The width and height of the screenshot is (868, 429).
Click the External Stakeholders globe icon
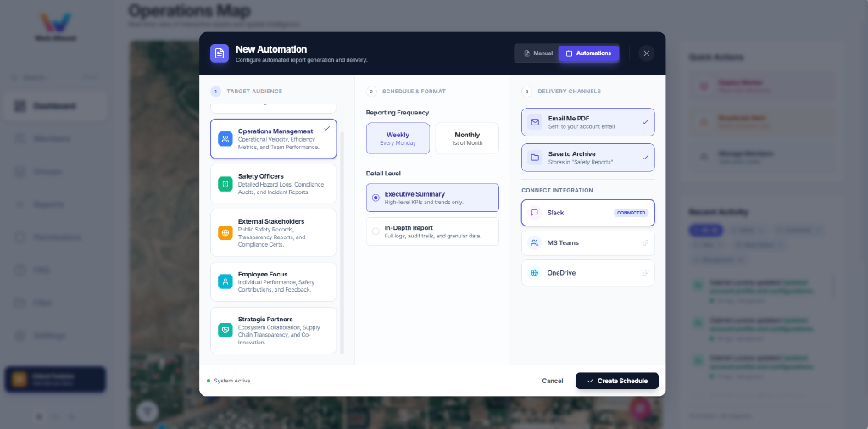click(x=225, y=232)
